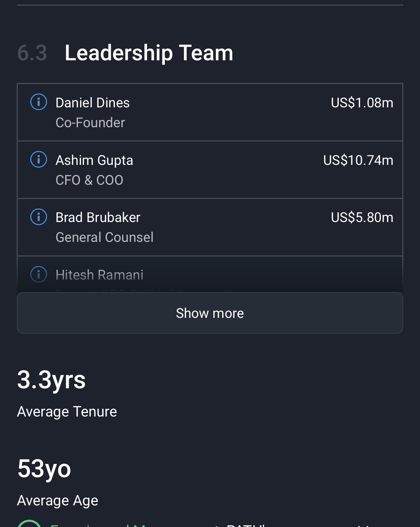Click Leadership Team section heading
420x527 pixels.
(x=149, y=53)
